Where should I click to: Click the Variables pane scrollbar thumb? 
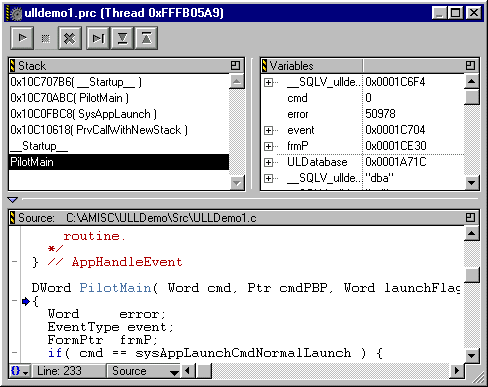click(x=472, y=97)
